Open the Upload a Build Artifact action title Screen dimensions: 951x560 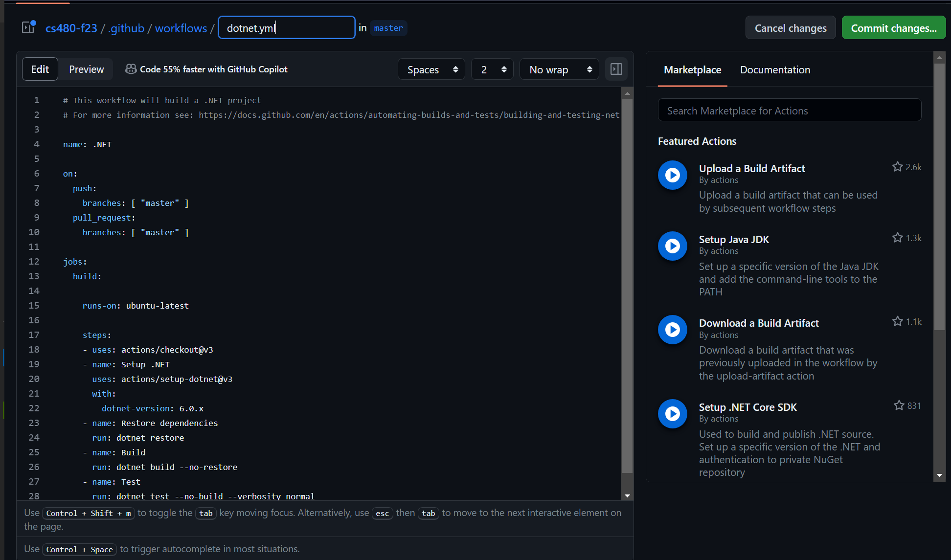(x=752, y=168)
